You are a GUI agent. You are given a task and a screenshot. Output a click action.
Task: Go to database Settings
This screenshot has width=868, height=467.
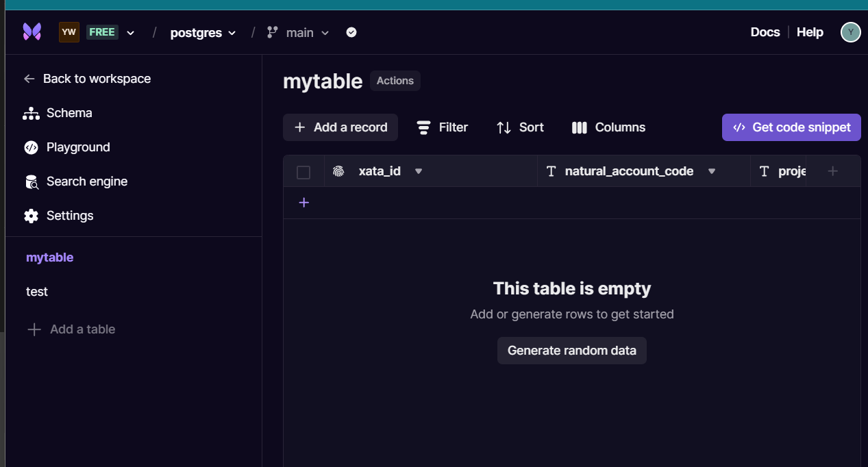(69, 216)
